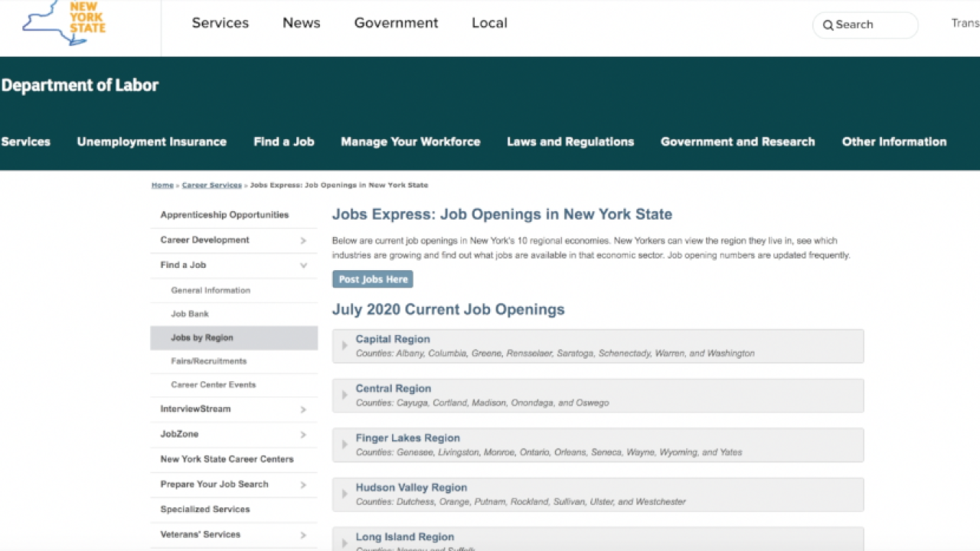Open Laws and Regulations menu
980x551 pixels.
(x=570, y=142)
